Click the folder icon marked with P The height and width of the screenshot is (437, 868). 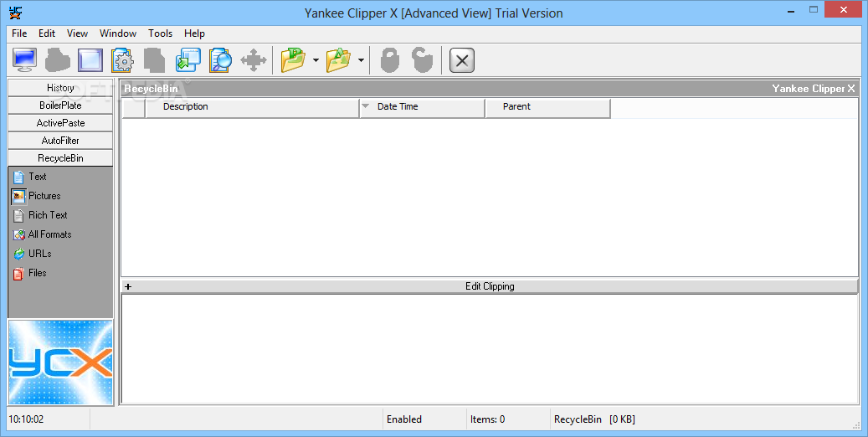coord(294,59)
